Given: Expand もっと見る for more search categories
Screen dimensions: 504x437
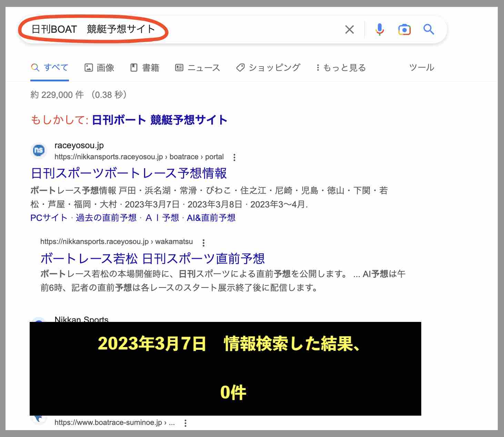Looking at the screenshot, I should tap(341, 67).
